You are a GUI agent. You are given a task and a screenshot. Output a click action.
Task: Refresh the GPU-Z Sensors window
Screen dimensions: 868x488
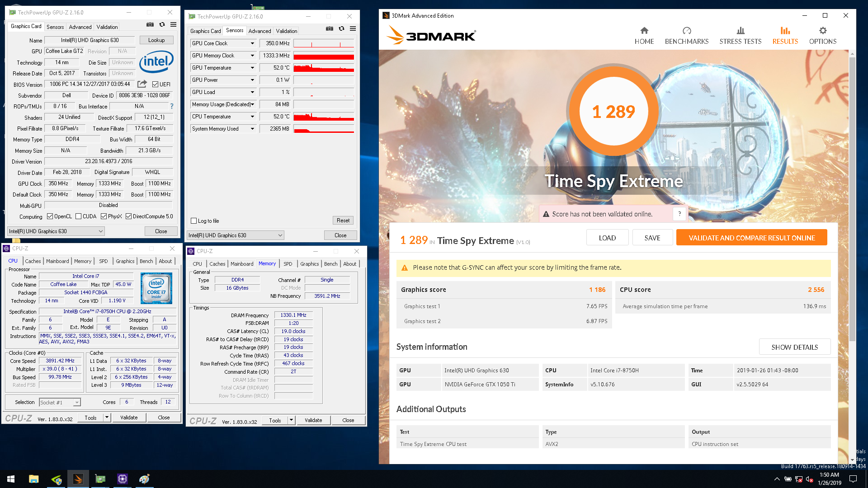coord(341,28)
